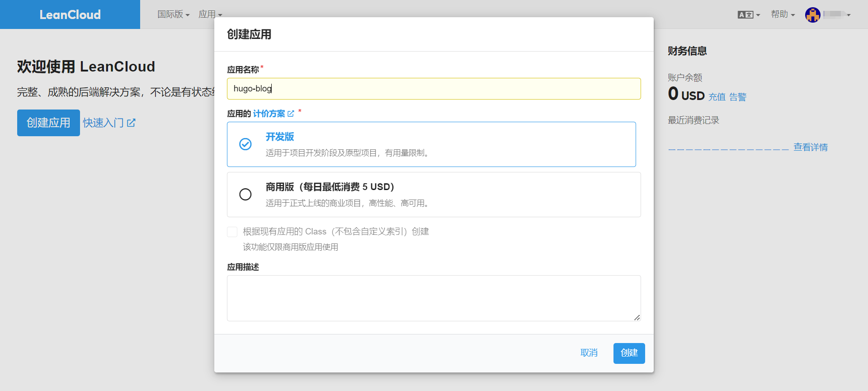Focus the 应用名称 input field
This screenshot has width=868, height=391.
[x=434, y=89]
